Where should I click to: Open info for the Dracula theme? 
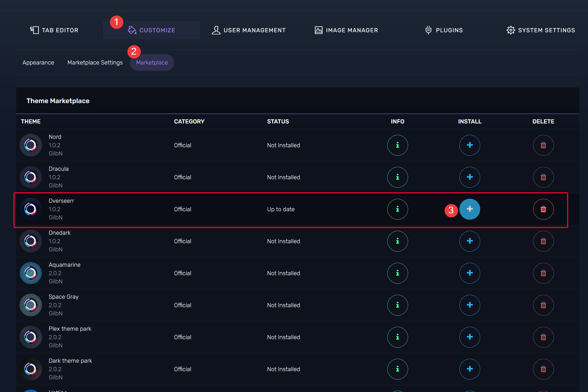click(x=398, y=177)
